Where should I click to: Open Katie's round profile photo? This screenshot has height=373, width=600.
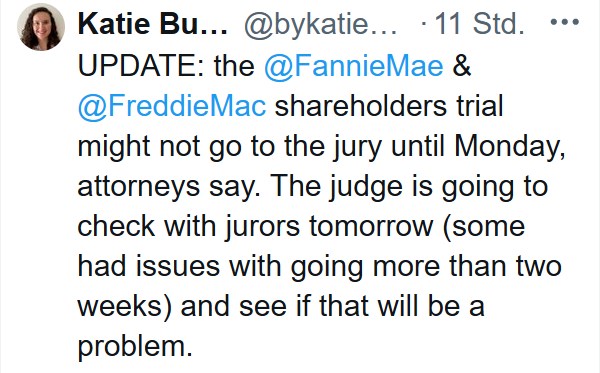pos(41,27)
